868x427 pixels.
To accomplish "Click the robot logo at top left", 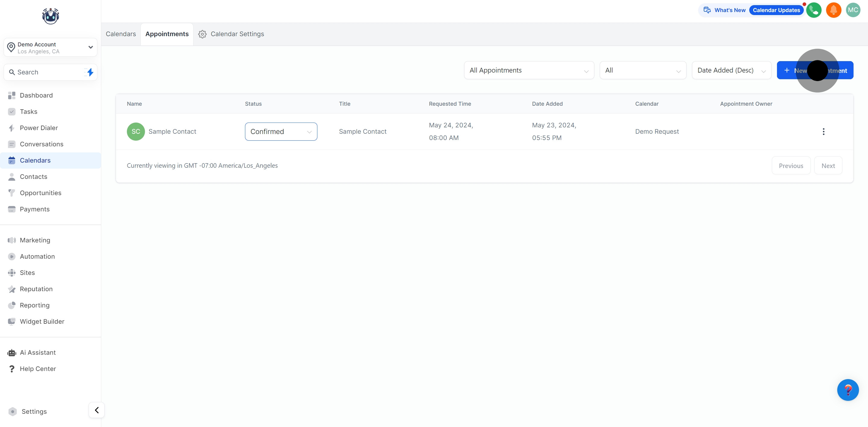I will [x=51, y=16].
